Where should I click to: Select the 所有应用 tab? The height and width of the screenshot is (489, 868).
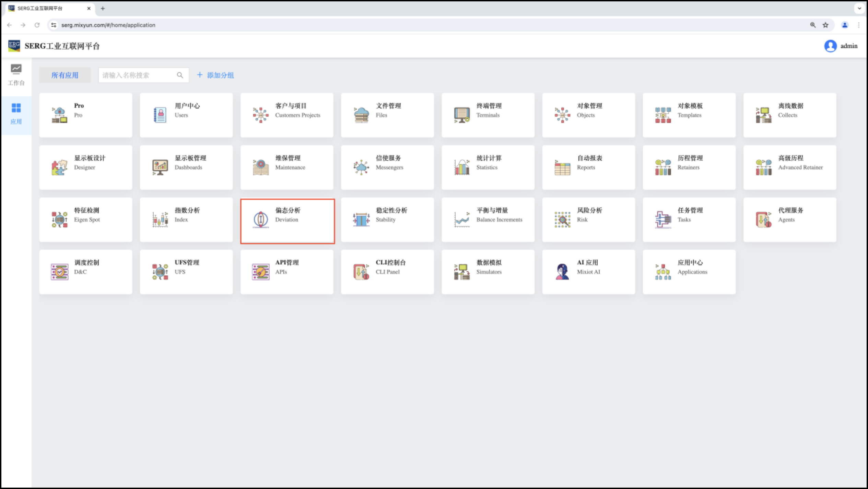click(65, 75)
